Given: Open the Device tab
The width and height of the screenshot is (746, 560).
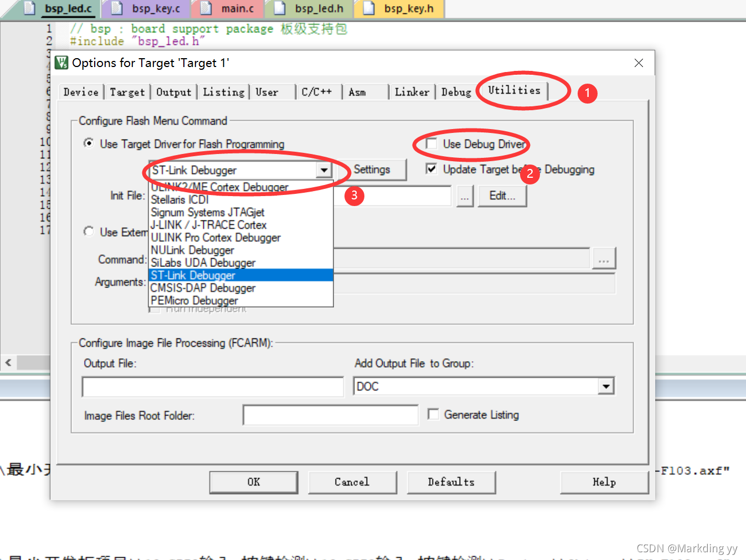Looking at the screenshot, I should 81,93.
